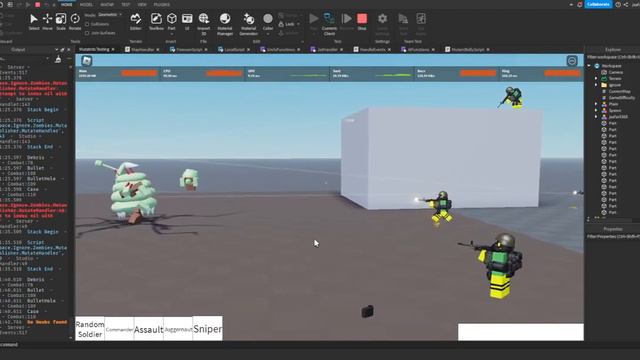The image size is (640, 360).
Task: Open the TEST ribbon tab
Action: tap(125, 4)
